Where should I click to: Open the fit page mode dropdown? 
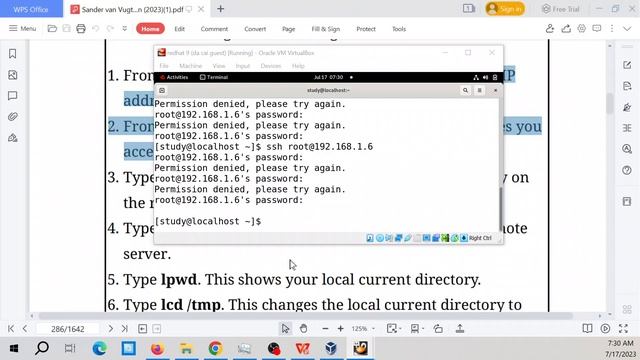pyautogui.click(x=393, y=329)
